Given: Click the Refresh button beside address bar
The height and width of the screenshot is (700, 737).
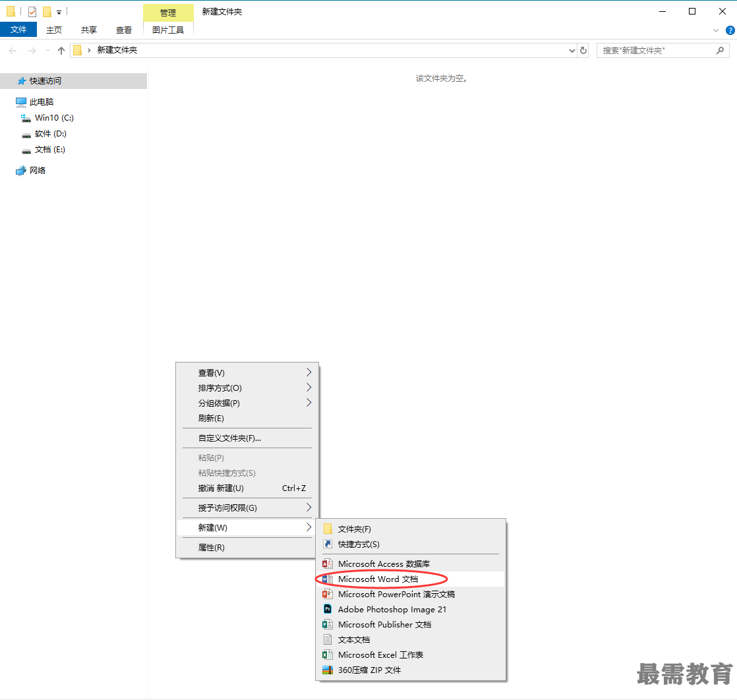Looking at the screenshot, I should pos(583,50).
